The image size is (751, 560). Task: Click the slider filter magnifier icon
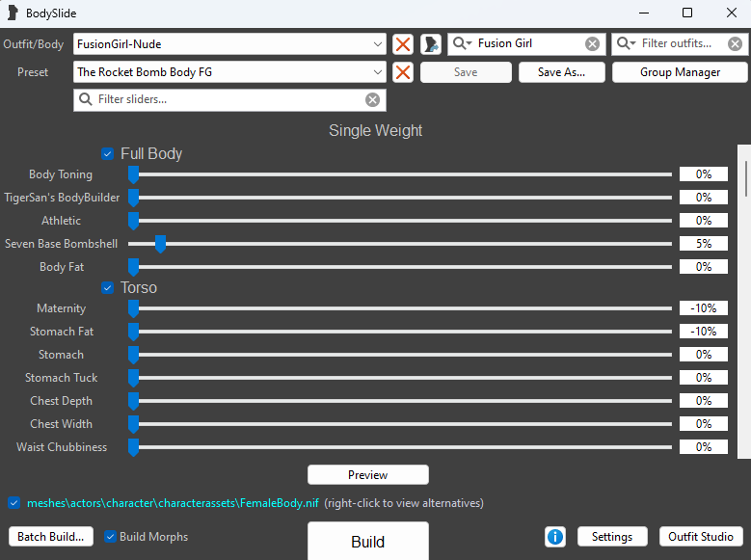tap(86, 99)
